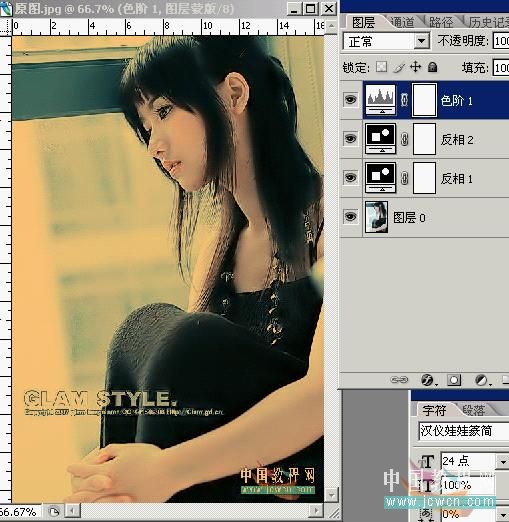This screenshot has height=522, width=509.
Task: Click the vertical scrollbar down arrow
Action: 331,495
